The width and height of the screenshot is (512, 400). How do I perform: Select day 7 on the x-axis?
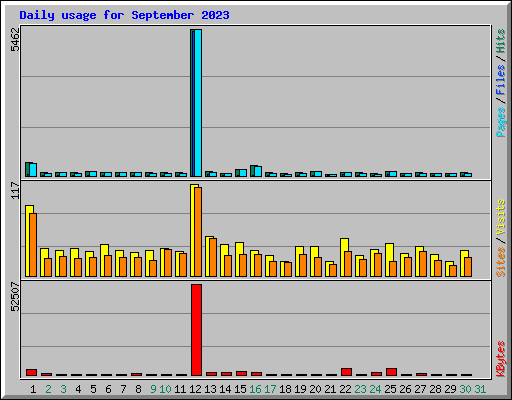tap(123, 389)
